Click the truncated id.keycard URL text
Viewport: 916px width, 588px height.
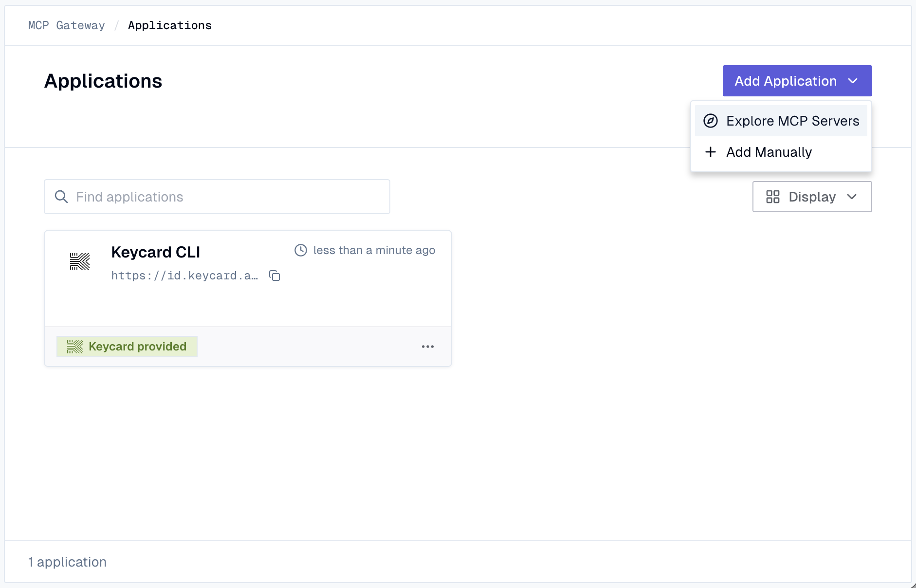[185, 276]
